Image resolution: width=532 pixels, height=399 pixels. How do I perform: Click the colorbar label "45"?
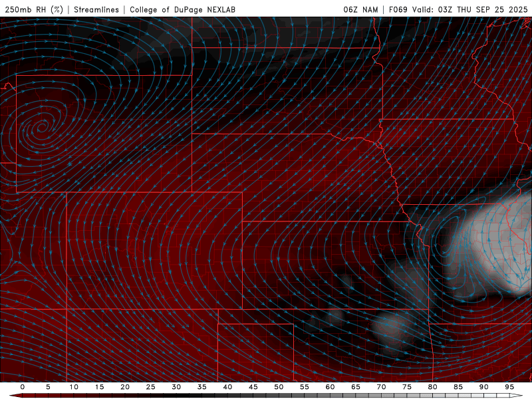[253, 387]
